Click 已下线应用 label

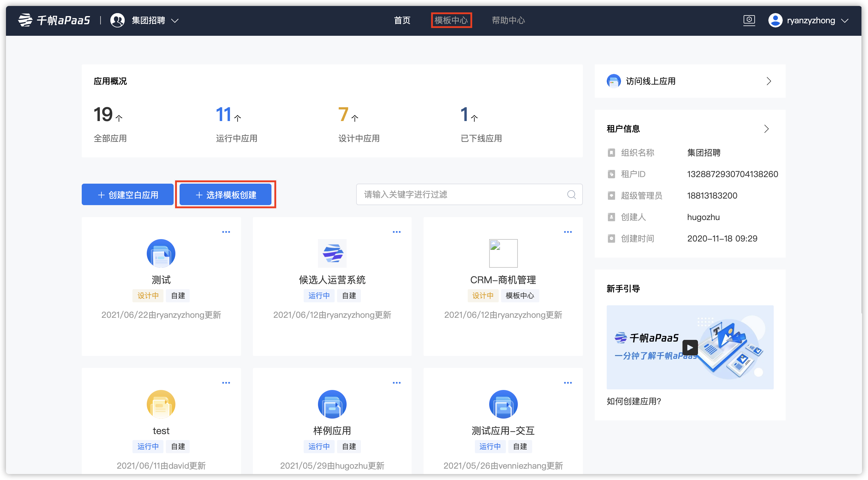pos(481,138)
